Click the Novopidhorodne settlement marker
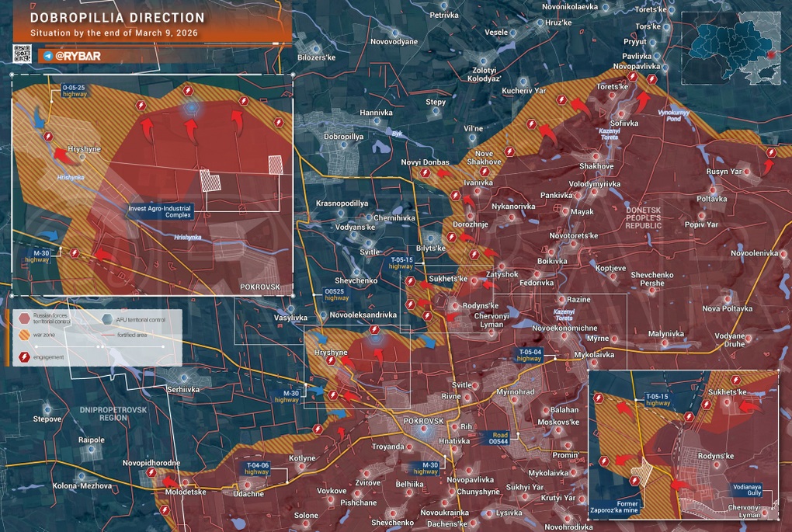The image size is (792, 532). pyautogui.click(x=151, y=473)
